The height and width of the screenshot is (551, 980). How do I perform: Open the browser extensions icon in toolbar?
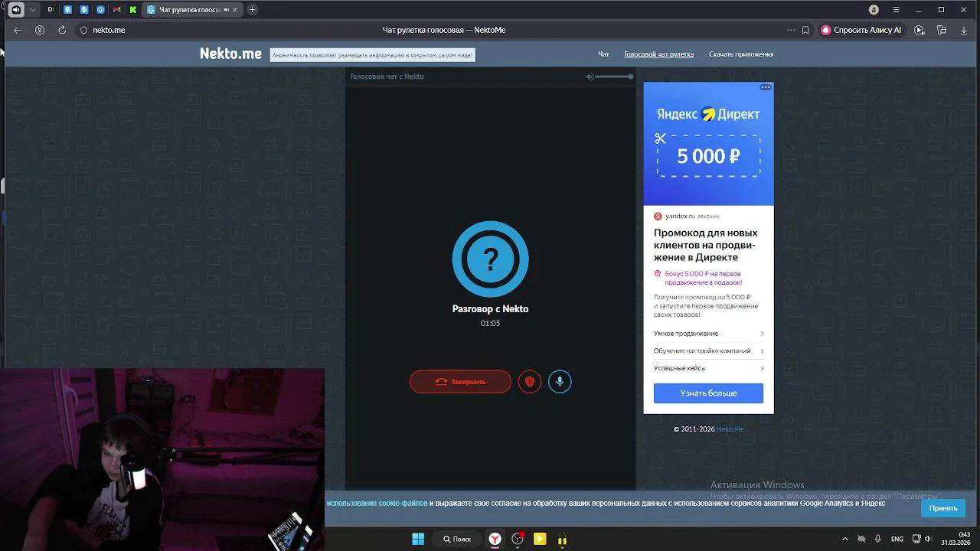pyautogui.click(x=942, y=30)
